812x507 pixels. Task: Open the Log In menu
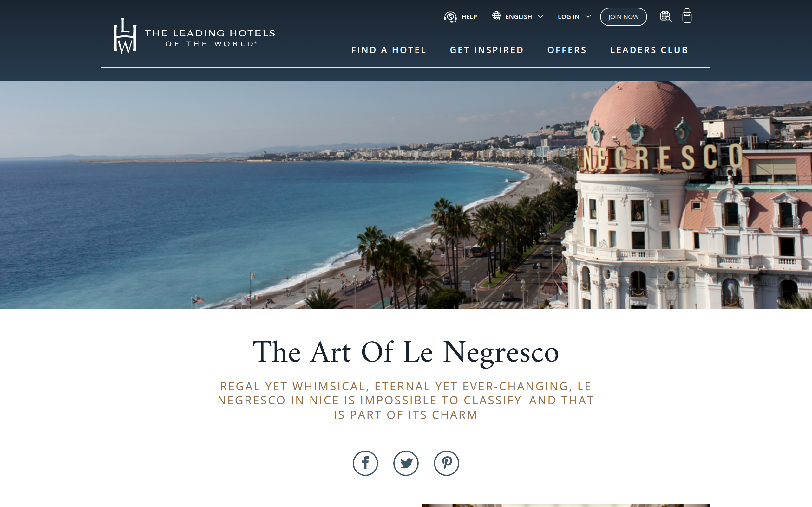pyautogui.click(x=568, y=17)
